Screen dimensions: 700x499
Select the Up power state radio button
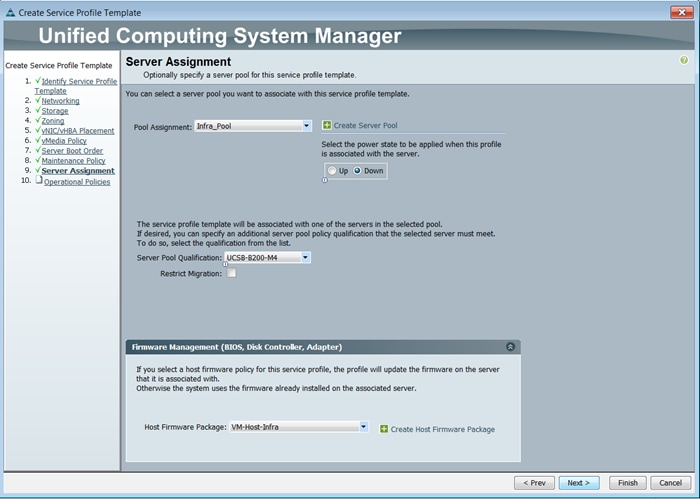point(332,170)
